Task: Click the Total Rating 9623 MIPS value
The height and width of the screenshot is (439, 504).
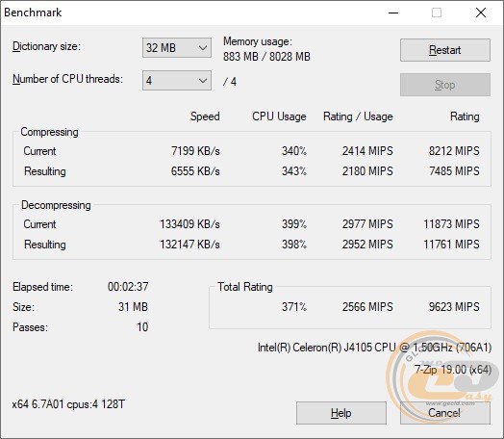Action: coord(454,306)
